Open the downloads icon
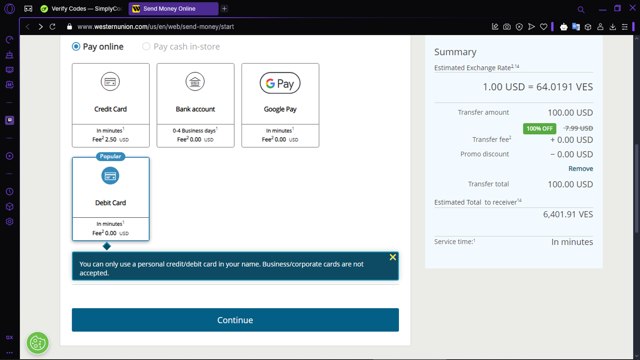Screen dimensions: 640x360 pyautogui.click(x=613, y=27)
